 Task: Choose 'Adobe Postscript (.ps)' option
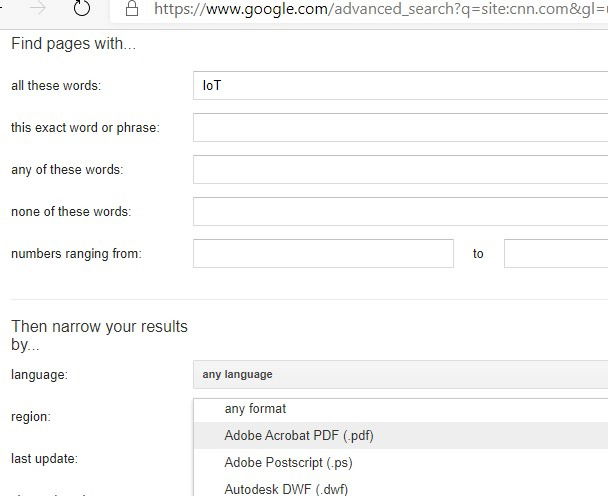tap(288, 463)
